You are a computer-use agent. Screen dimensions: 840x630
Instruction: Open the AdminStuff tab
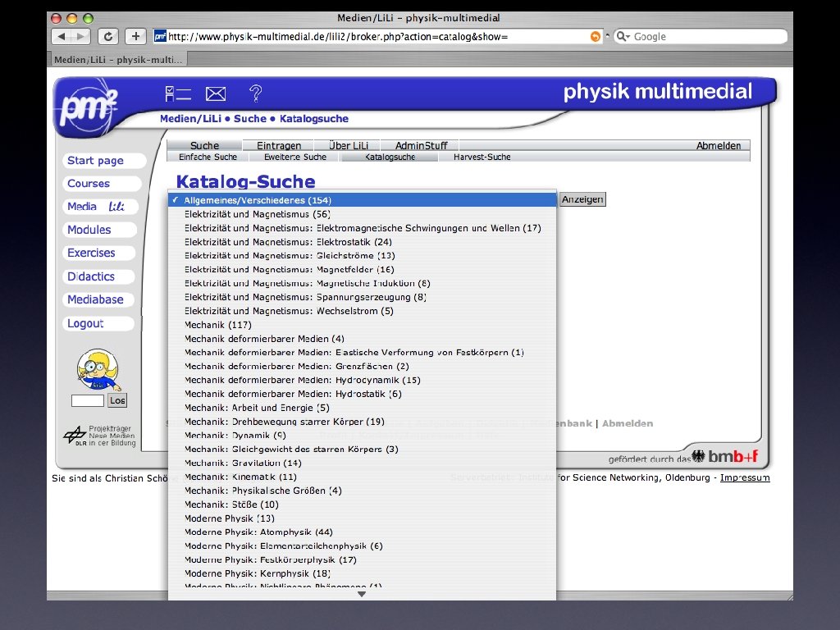pos(421,145)
